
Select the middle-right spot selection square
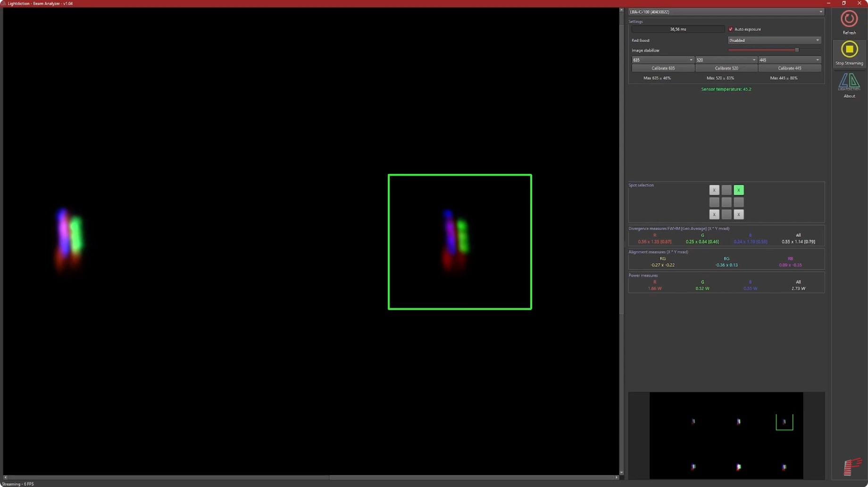click(x=739, y=202)
